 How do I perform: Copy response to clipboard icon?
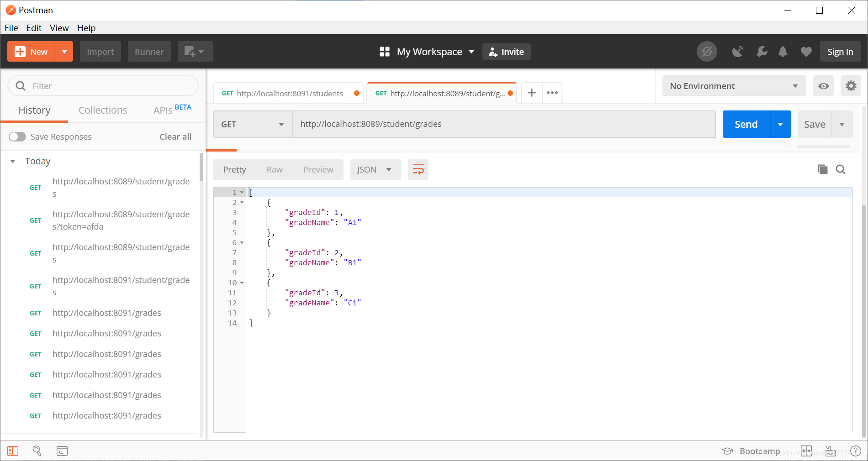[x=823, y=169]
